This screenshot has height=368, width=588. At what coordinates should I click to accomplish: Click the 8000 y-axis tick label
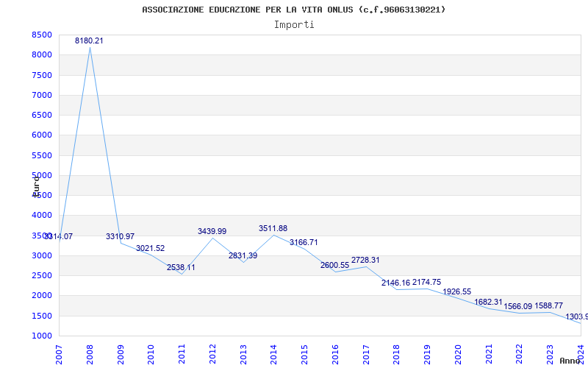[x=42, y=54]
